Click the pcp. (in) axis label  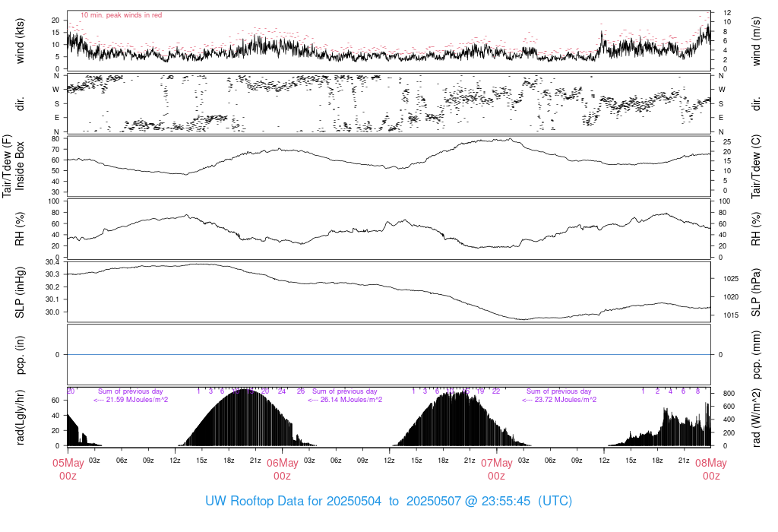coord(20,355)
